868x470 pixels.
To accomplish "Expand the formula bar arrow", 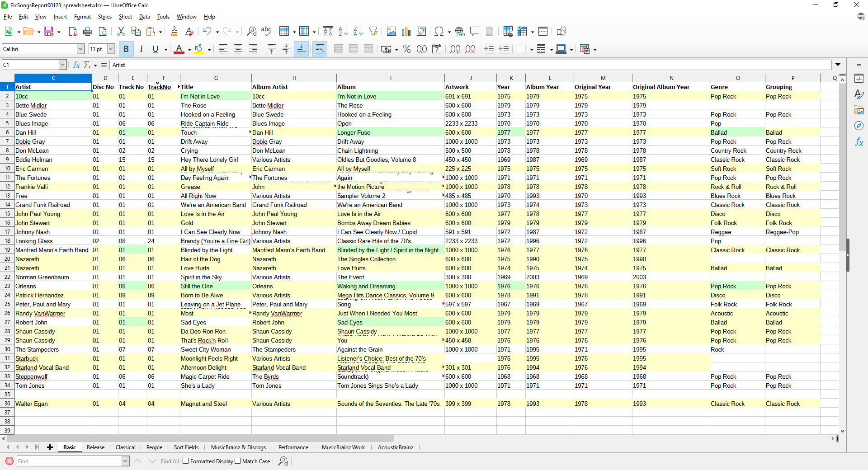I will pyautogui.click(x=838, y=65).
